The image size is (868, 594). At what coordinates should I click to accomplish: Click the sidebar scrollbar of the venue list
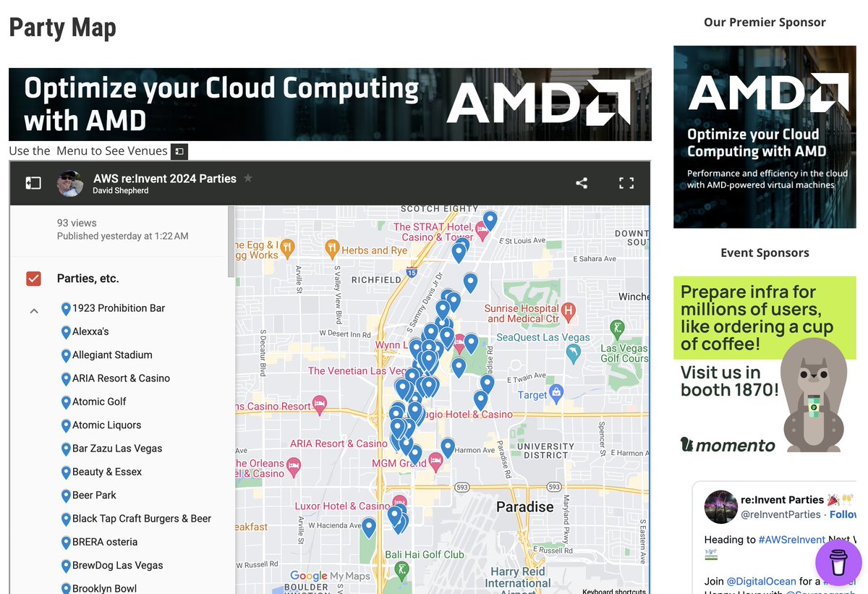(x=231, y=241)
